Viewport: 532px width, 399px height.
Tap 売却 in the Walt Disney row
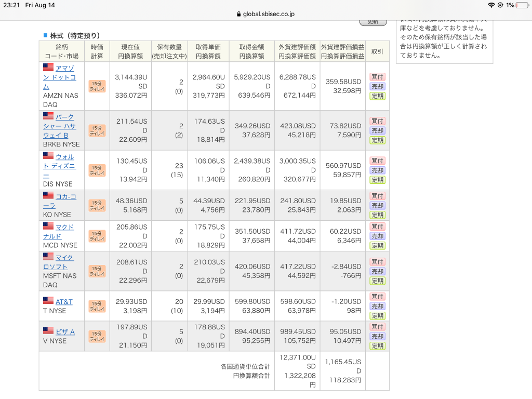(x=377, y=170)
